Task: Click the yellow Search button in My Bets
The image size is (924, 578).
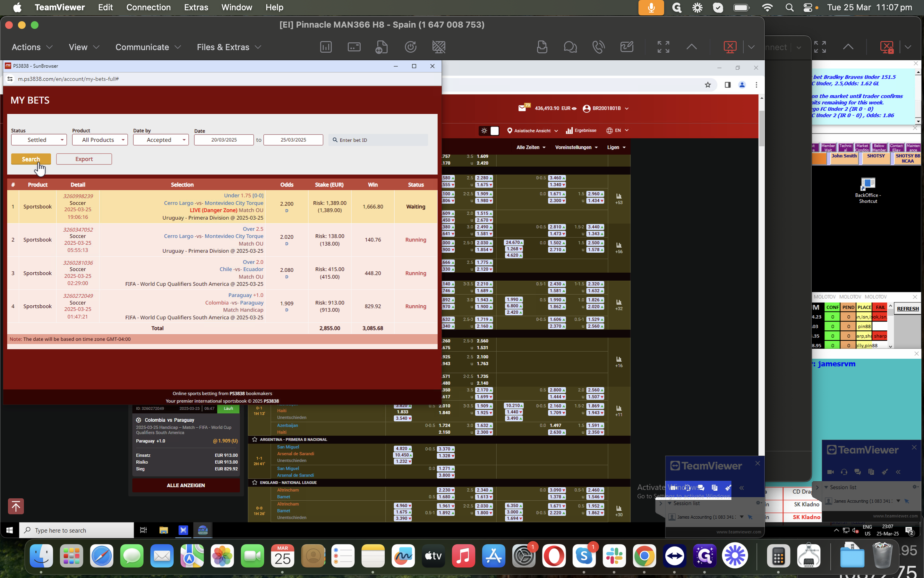Action: coord(31,159)
